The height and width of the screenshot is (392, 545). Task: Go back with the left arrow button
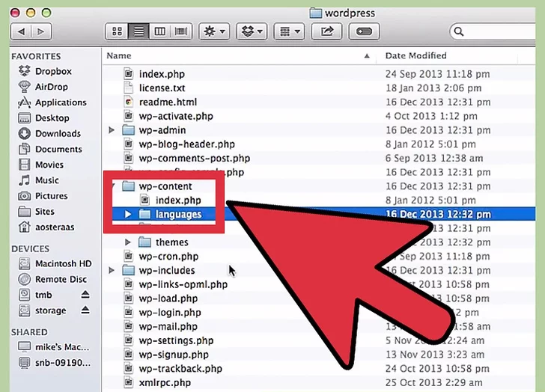coord(20,31)
